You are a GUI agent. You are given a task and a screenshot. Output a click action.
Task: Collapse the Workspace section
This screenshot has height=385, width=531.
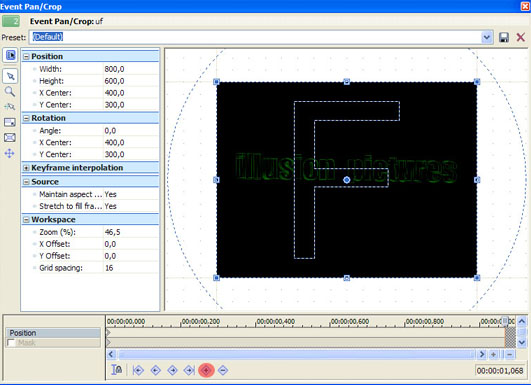click(26, 220)
